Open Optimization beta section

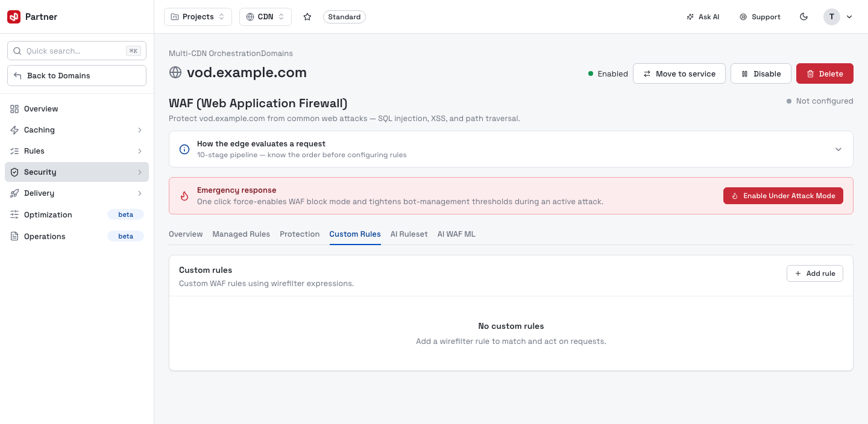[x=77, y=215]
